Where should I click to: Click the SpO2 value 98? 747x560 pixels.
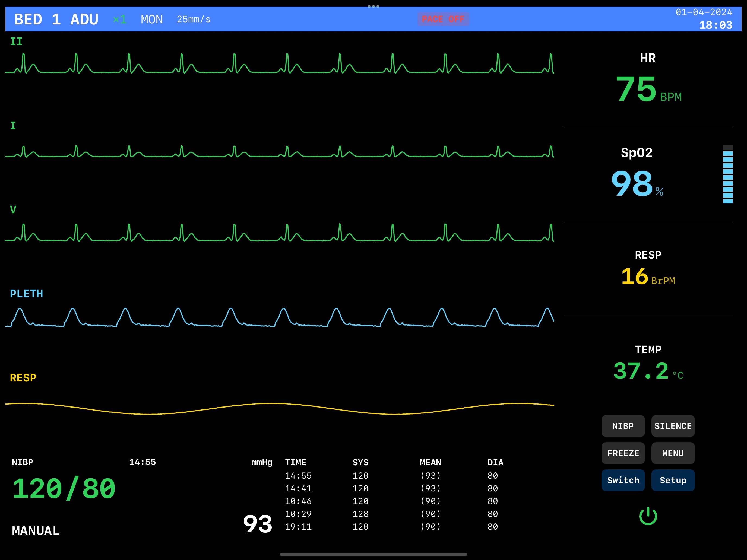632,183
